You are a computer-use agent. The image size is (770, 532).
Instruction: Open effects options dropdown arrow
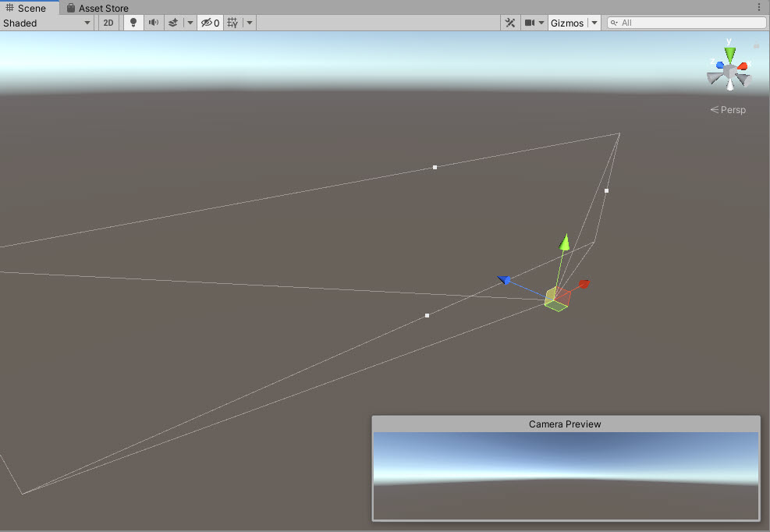190,23
